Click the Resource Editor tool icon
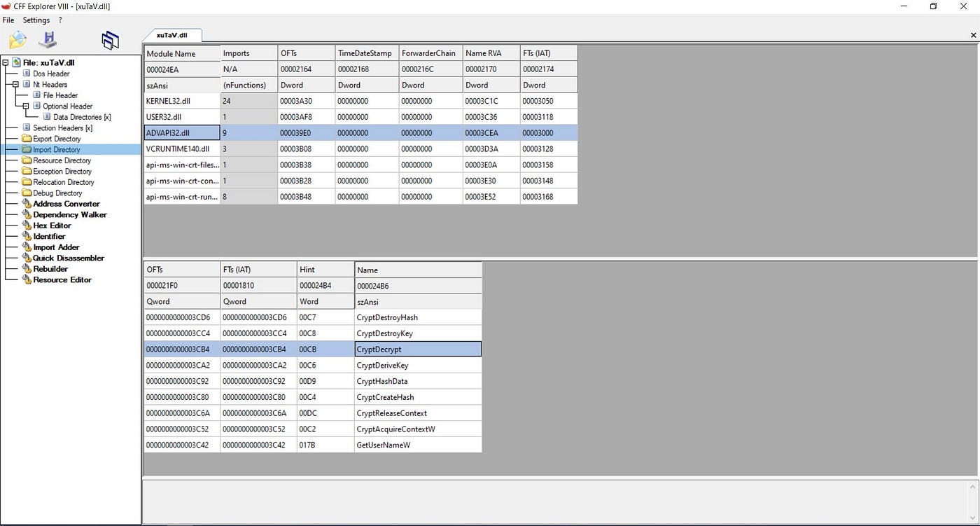This screenshot has width=980, height=526. tap(27, 279)
